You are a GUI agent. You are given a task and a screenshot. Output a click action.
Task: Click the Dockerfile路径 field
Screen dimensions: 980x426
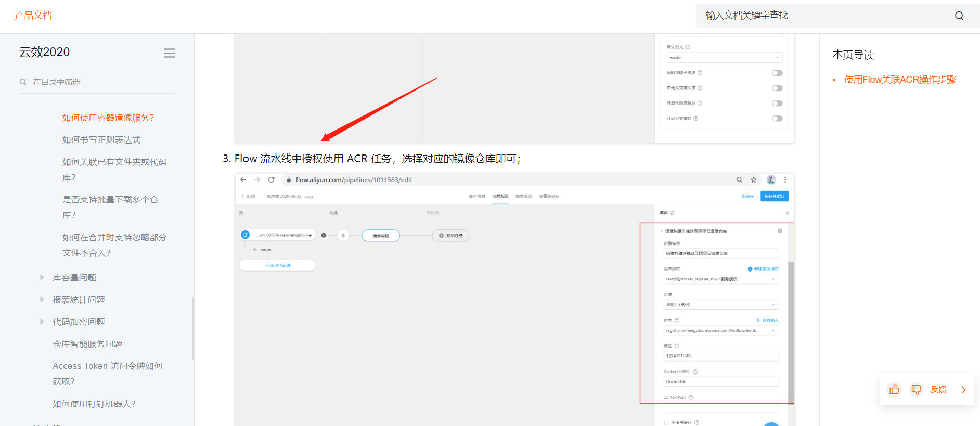[721, 382]
